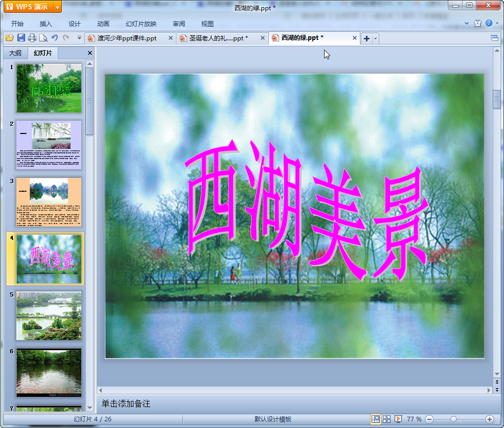The width and height of the screenshot is (504, 428).
Task: Click the thumbnail pane scrollbar thumb
Action: pos(89,101)
